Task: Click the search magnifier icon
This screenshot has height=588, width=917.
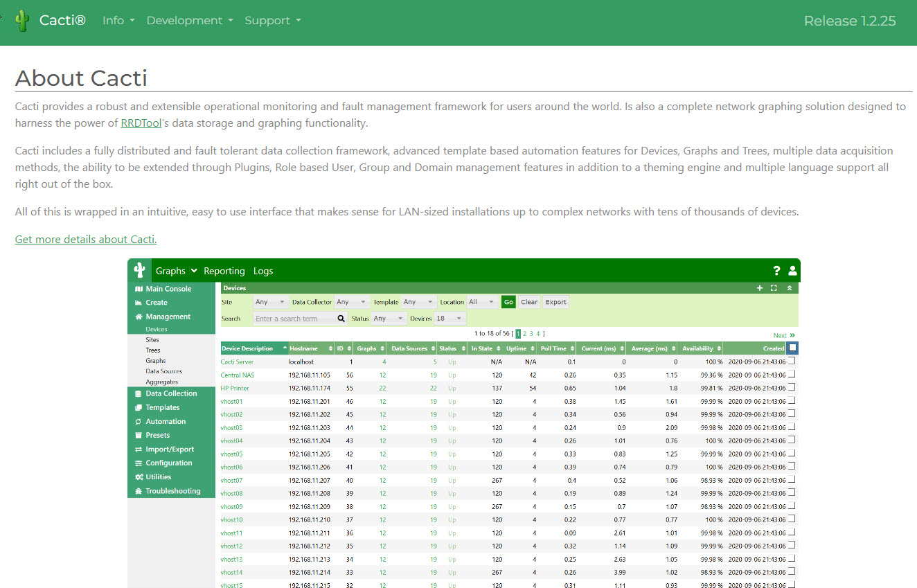Action: tap(340, 318)
